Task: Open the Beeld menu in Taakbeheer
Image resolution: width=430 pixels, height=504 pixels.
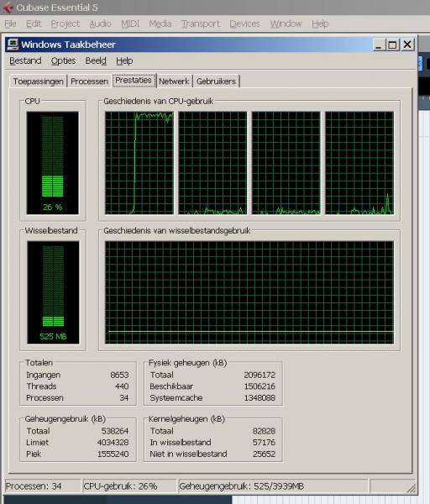Action: (x=96, y=60)
